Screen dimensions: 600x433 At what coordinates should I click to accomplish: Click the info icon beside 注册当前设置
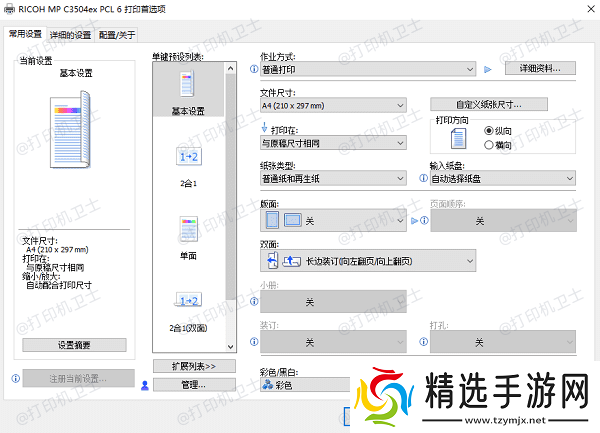pos(14,379)
